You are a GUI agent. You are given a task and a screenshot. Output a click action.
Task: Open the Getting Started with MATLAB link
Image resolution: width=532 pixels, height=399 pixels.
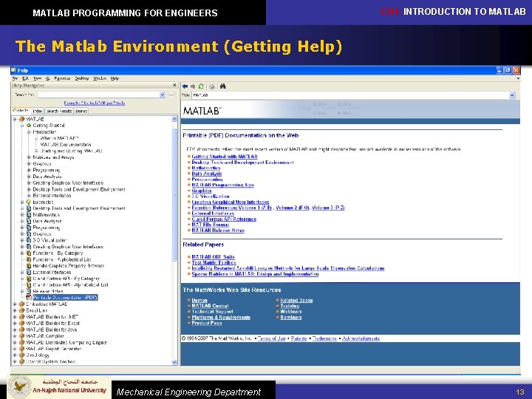pyautogui.click(x=225, y=157)
